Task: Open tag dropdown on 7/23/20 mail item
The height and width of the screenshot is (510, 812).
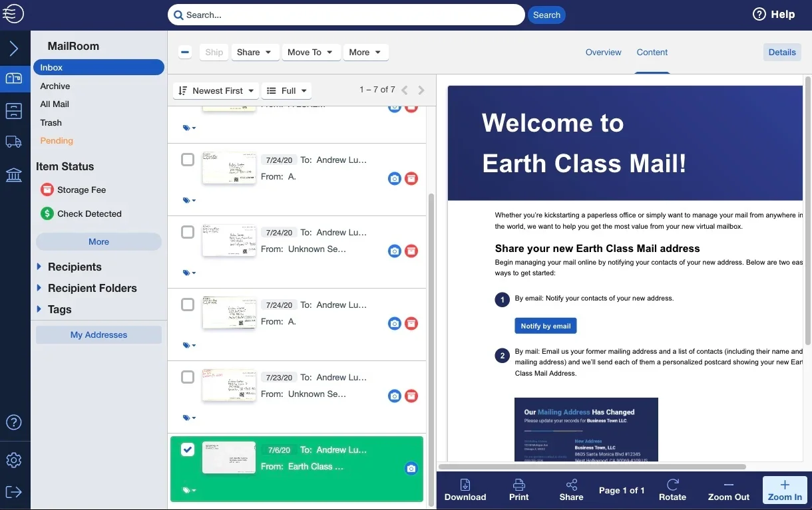Action: coord(189,418)
